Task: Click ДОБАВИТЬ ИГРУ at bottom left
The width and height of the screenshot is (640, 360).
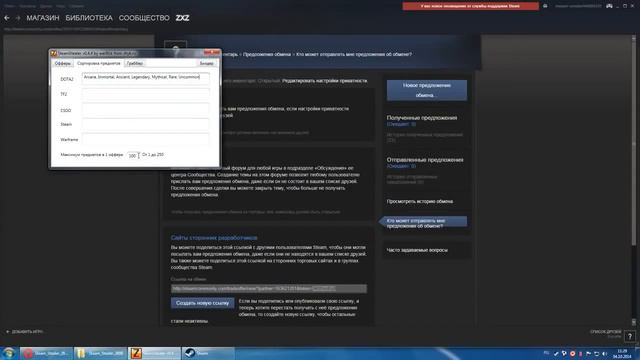Action: click(x=24, y=332)
